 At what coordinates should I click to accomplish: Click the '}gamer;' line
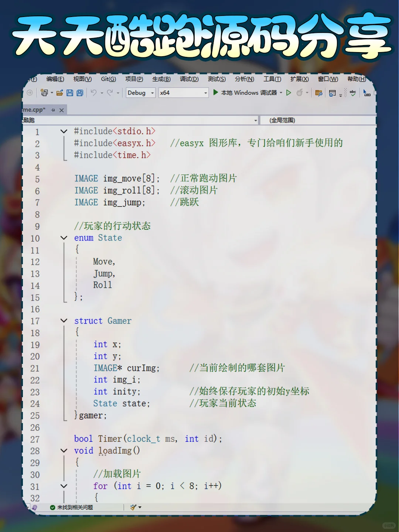tap(91, 415)
